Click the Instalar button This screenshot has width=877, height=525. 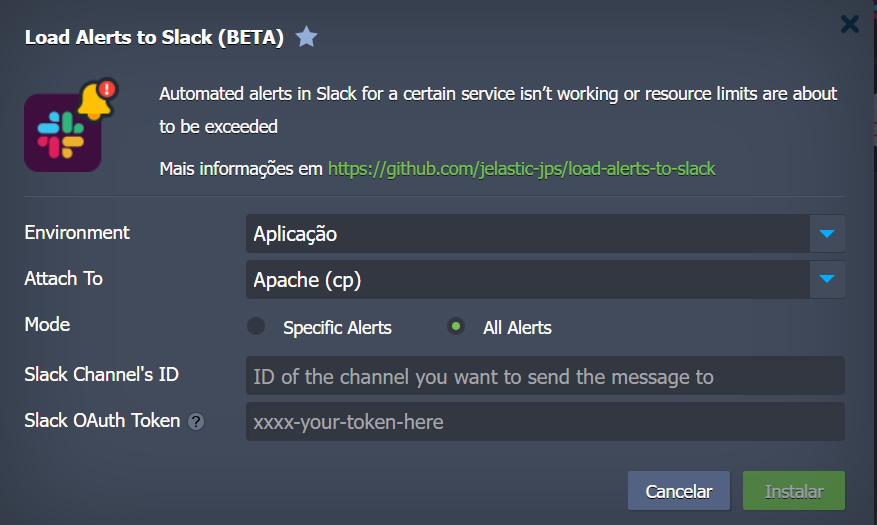coord(794,491)
